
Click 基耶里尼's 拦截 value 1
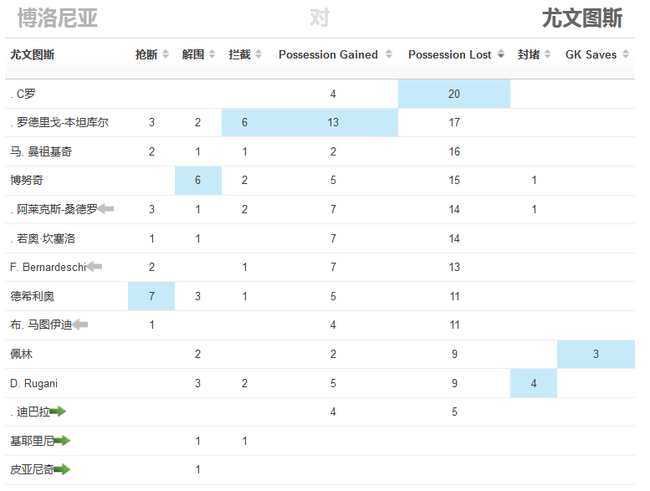coord(245,441)
